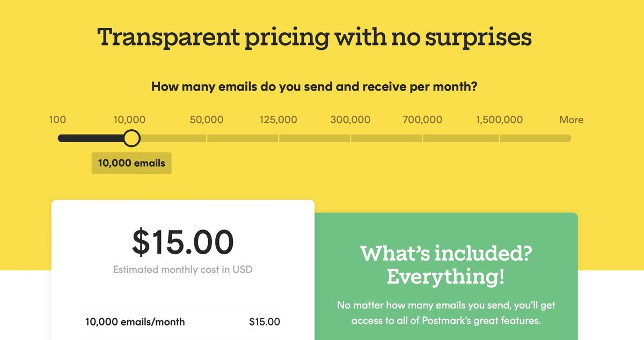Click the Postmark features description paragraph

[x=446, y=313]
